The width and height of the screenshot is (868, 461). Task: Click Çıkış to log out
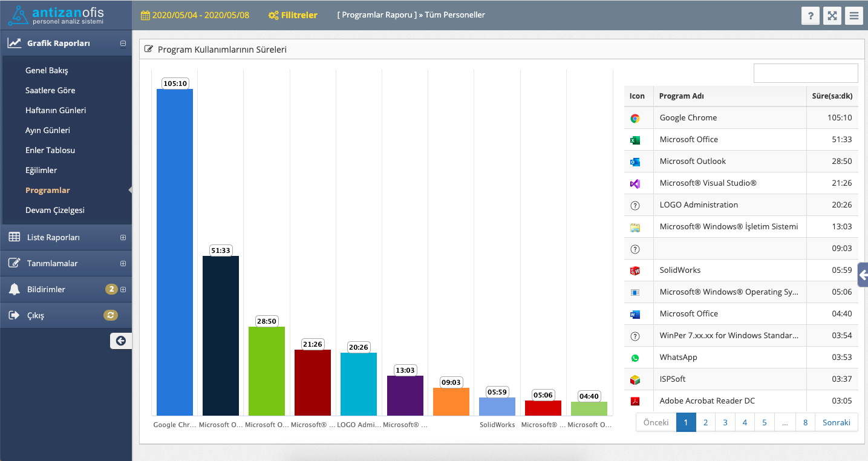tap(36, 316)
